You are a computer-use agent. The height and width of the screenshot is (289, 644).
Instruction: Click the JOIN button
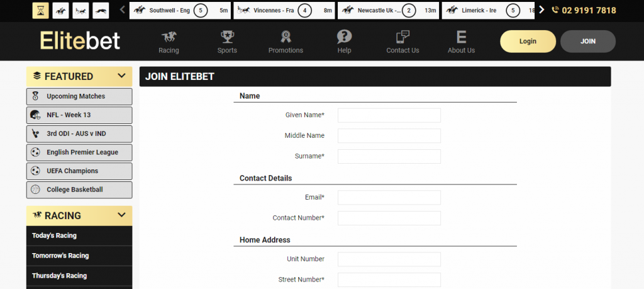click(x=588, y=41)
